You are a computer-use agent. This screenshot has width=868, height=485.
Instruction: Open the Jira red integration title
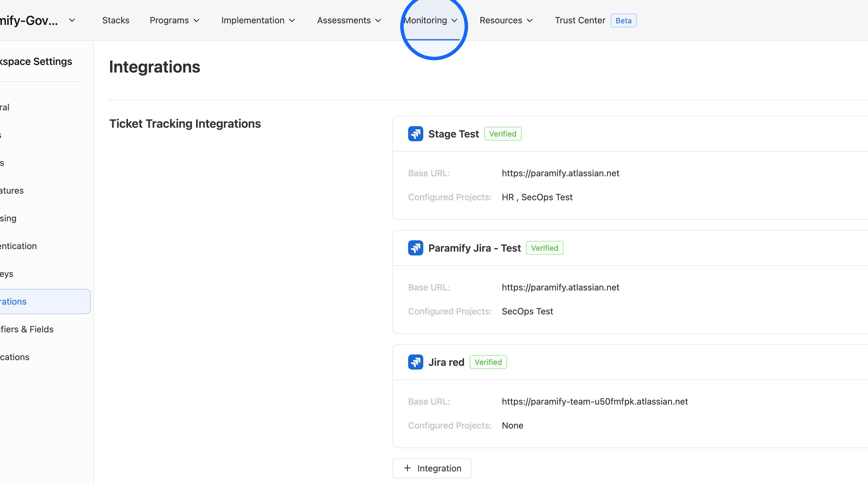click(x=446, y=362)
